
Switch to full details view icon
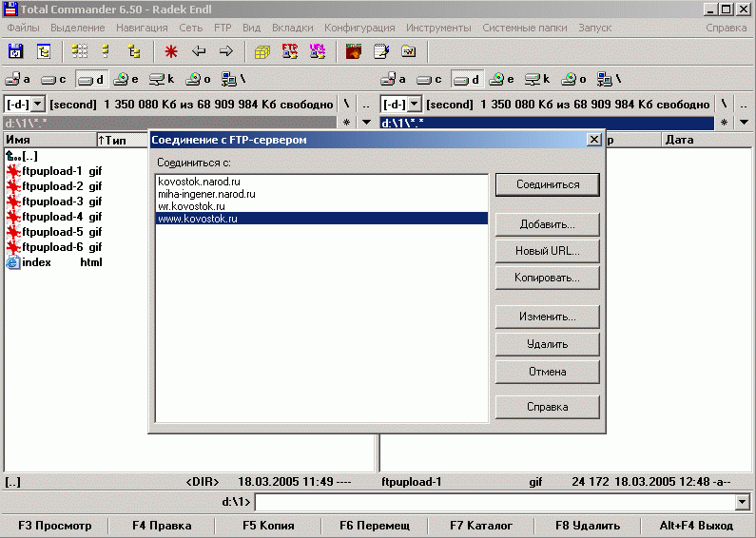pyautogui.click(x=107, y=51)
